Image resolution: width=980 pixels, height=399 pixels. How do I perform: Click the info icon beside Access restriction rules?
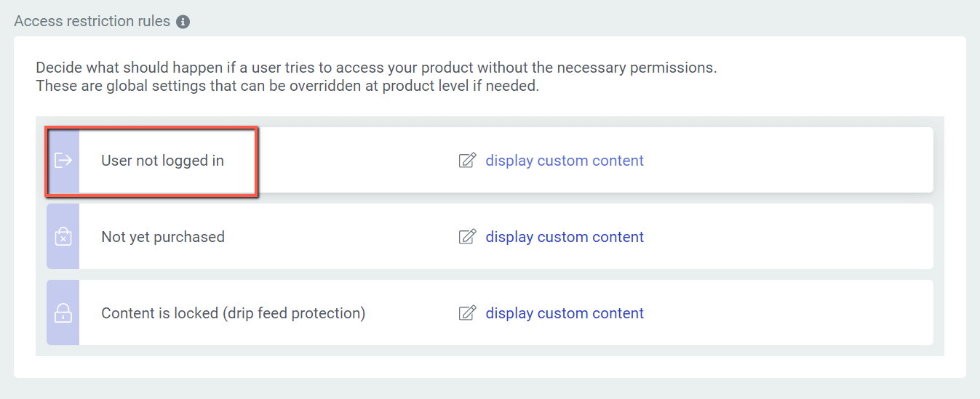tap(183, 22)
